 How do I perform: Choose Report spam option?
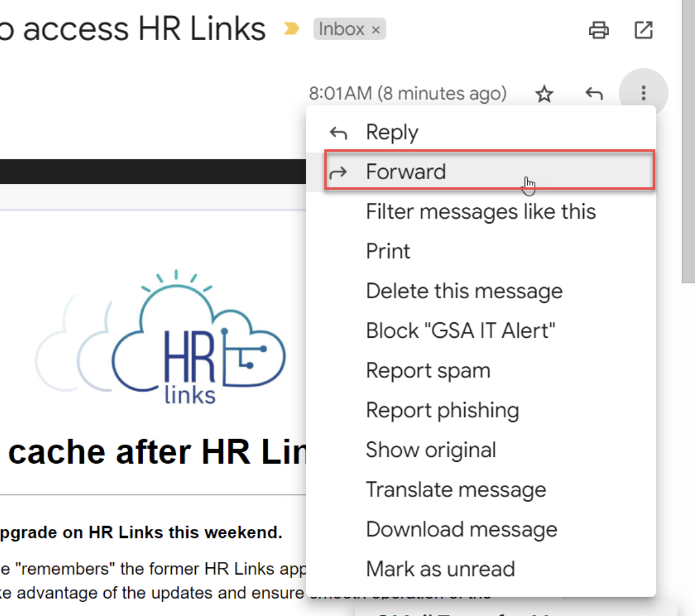(428, 370)
